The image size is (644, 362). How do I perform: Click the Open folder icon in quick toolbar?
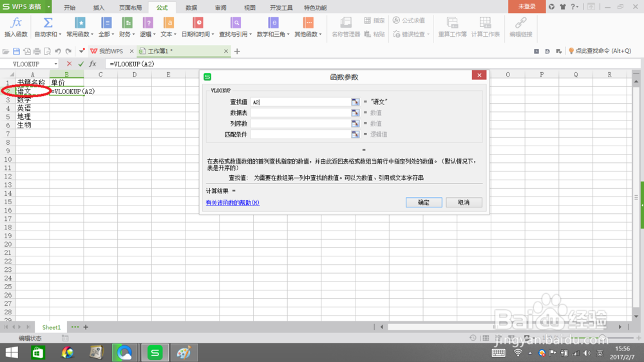(x=6, y=52)
